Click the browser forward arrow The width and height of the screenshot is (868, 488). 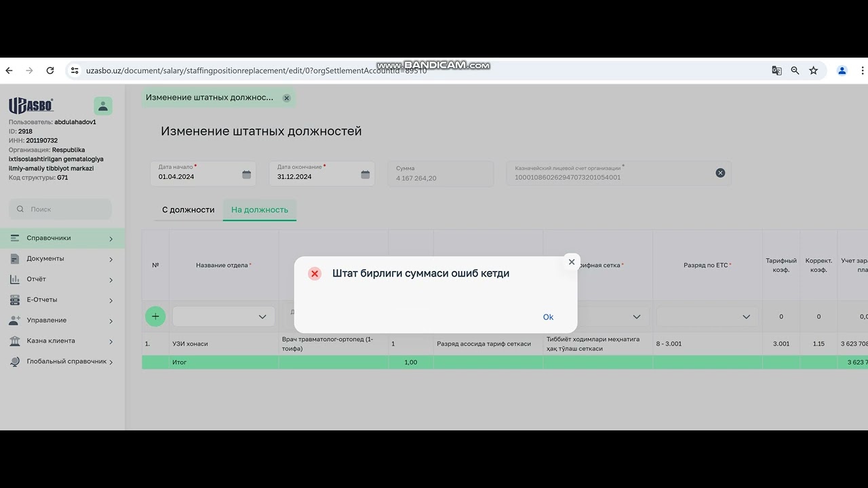29,70
